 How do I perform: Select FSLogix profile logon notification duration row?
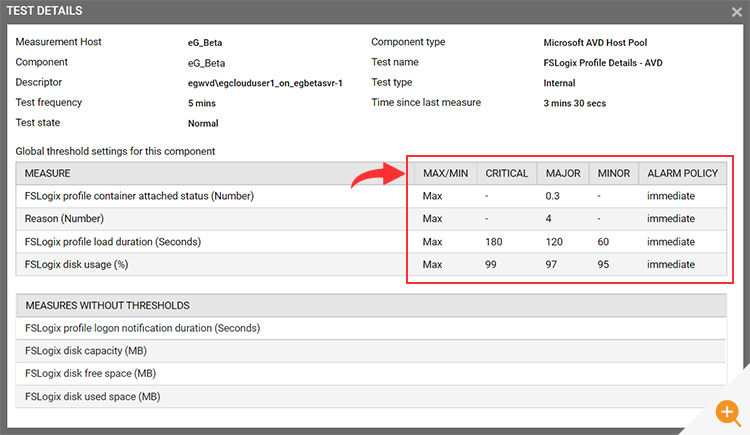click(x=371, y=328)
